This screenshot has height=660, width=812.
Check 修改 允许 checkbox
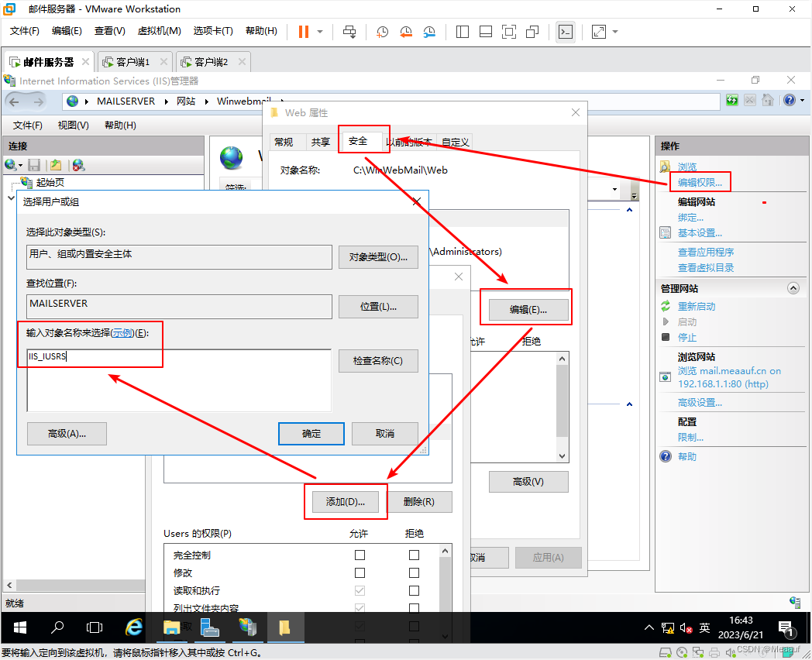click(x=360, y=572)
